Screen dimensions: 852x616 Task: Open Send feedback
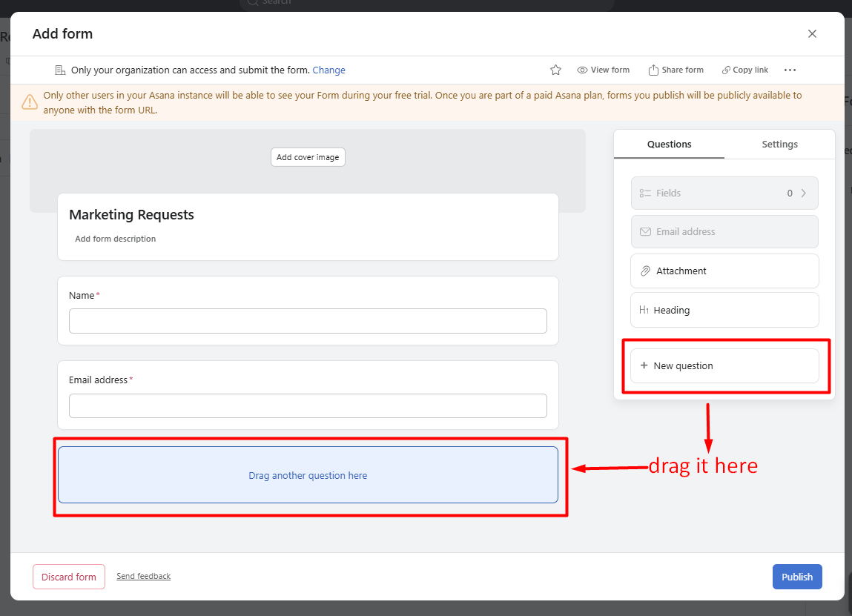click(x=143, y=576)
